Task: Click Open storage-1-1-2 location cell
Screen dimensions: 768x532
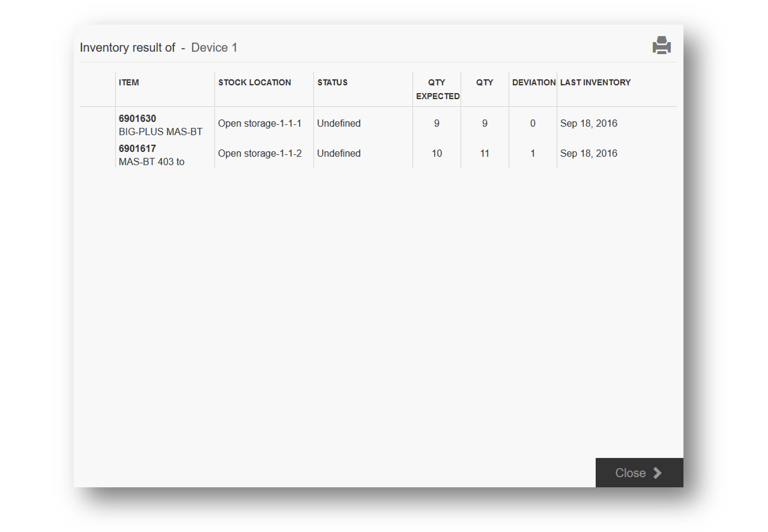Action: click(x=260, y=154)
